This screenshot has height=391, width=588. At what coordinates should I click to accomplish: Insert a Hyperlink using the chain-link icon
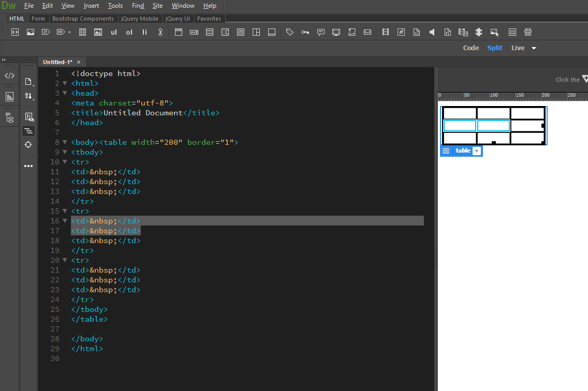pos(160,32)
